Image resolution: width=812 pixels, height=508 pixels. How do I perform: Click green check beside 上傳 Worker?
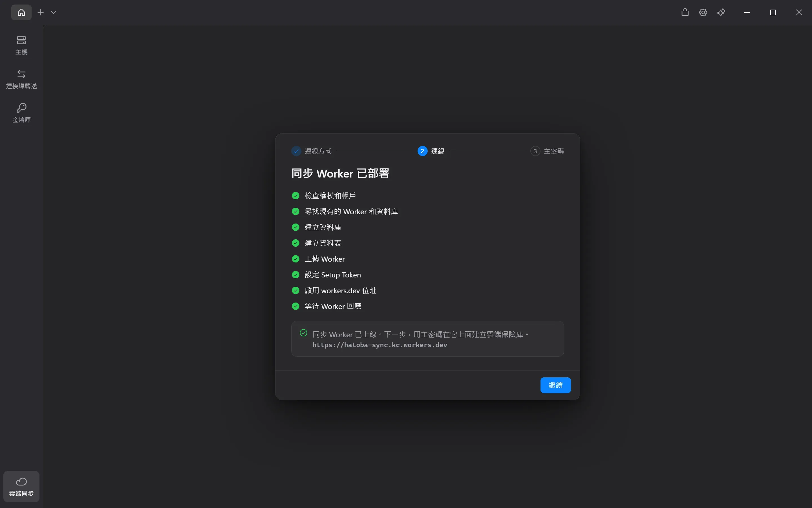(295, 259)
